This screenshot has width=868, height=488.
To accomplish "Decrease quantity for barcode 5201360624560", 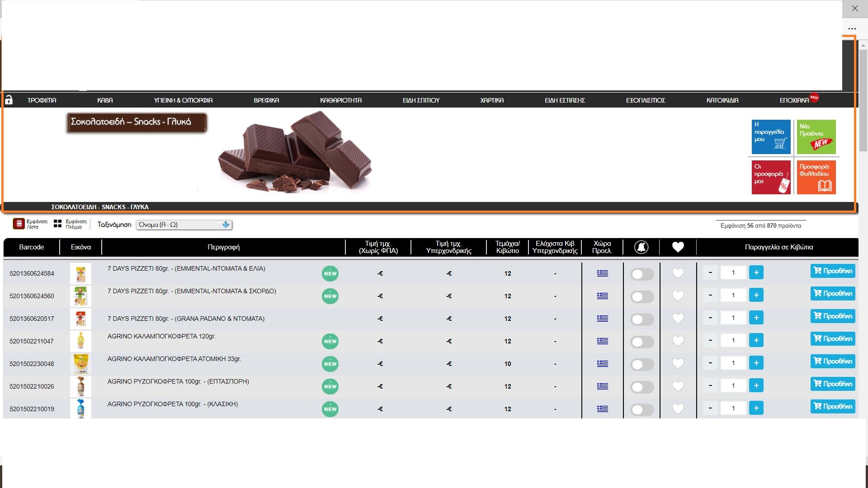I will coord(710,295).
